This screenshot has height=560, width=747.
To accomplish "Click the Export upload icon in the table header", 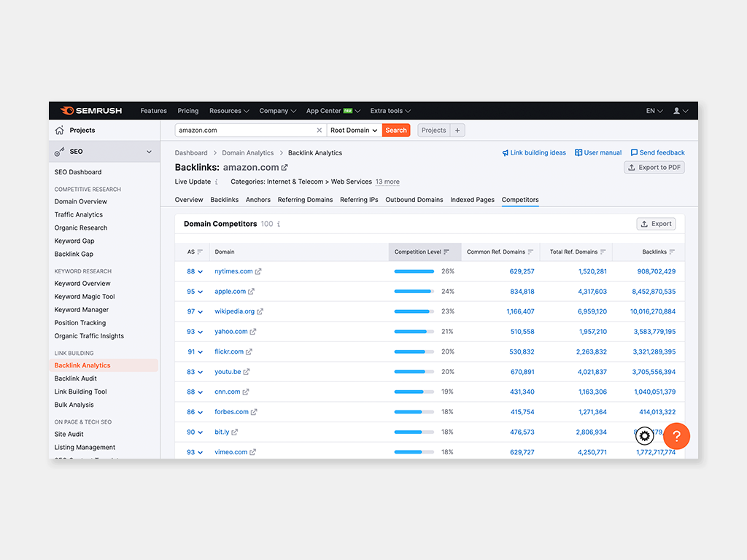I will 646,224.
